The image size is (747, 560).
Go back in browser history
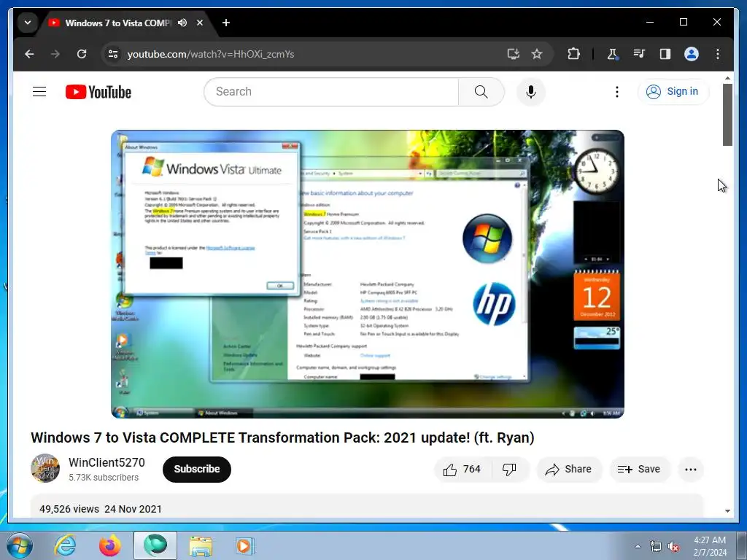tap(29, 54)
